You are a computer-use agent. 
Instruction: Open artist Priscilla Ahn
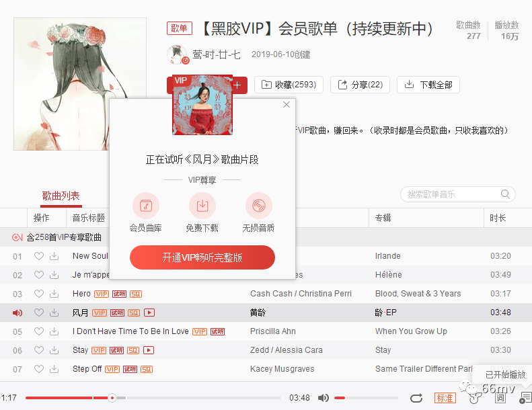273,331
